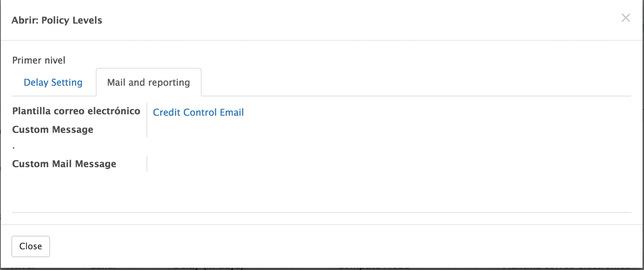This screenshot has width=644, height=270.
Task: Click the empty footer area beside Close button
Action: coord(322,246)
